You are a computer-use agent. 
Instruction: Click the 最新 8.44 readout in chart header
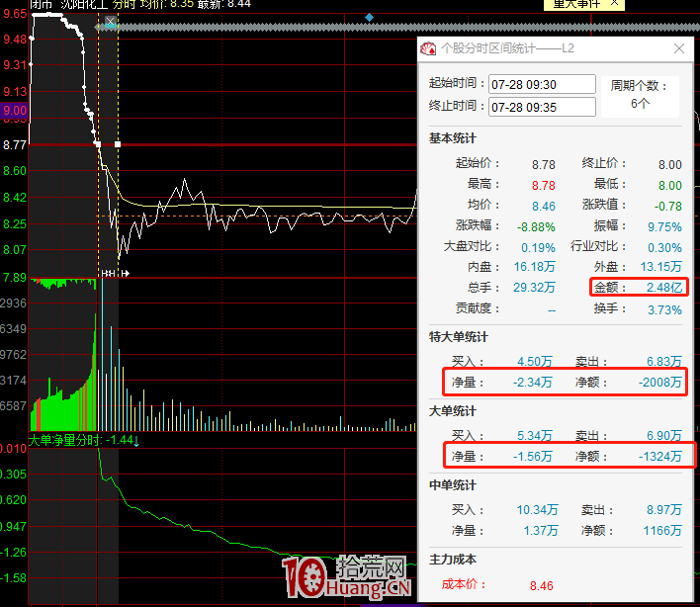click(224, 4)
